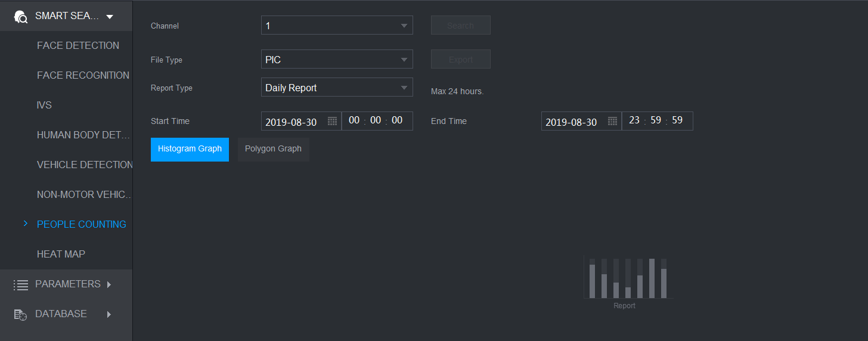Click the Database icon in sidebar

pyautogui.click(x=21, y=315)
